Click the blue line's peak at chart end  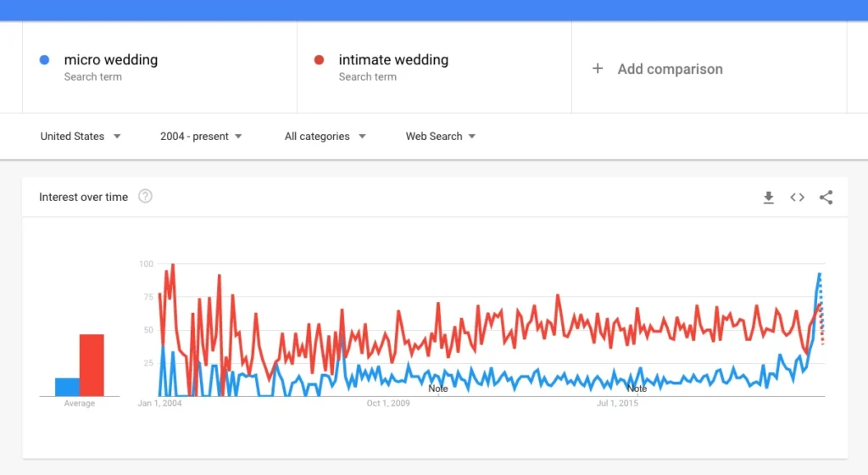pos(820,274)
